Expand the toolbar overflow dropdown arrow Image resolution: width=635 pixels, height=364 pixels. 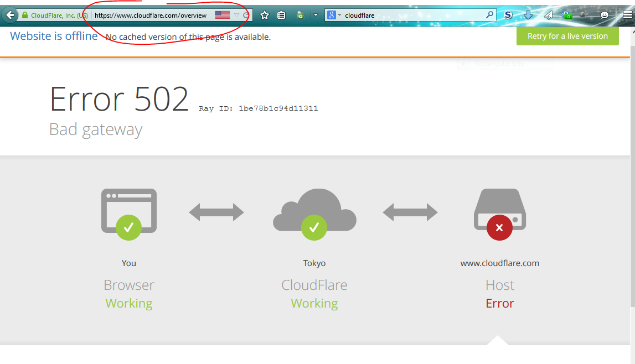316,15
